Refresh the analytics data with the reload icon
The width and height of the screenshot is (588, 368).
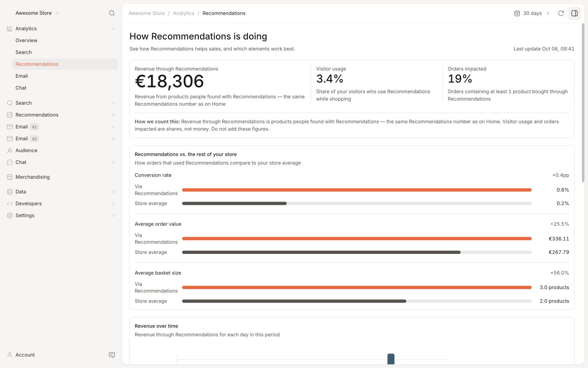561,13
